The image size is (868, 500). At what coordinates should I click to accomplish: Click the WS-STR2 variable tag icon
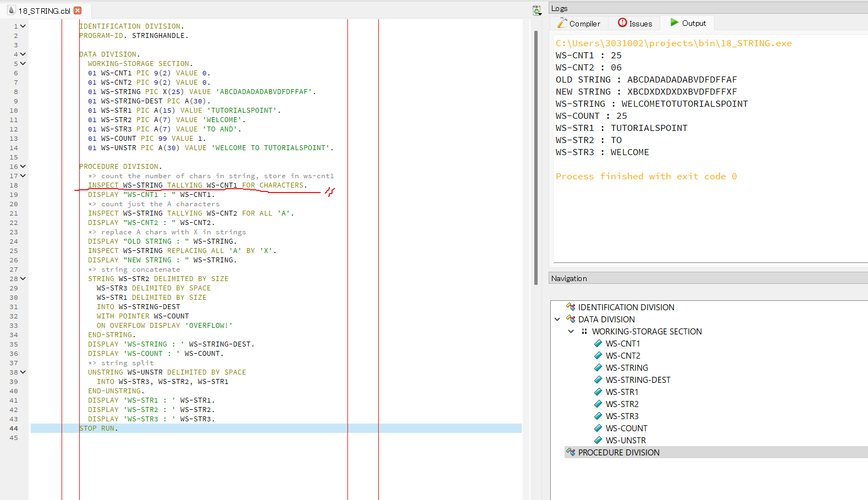click(x=598, y=404)
